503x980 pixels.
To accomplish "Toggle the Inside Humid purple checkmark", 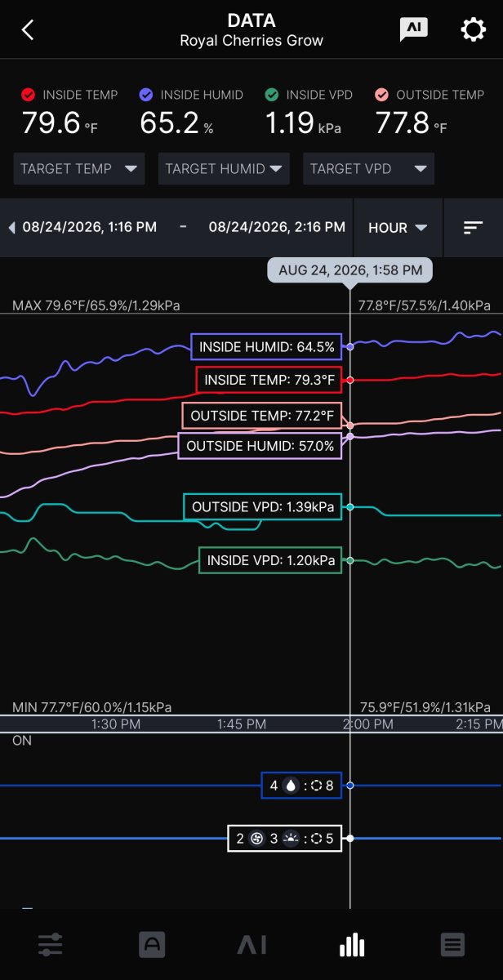I will (146, 95).
